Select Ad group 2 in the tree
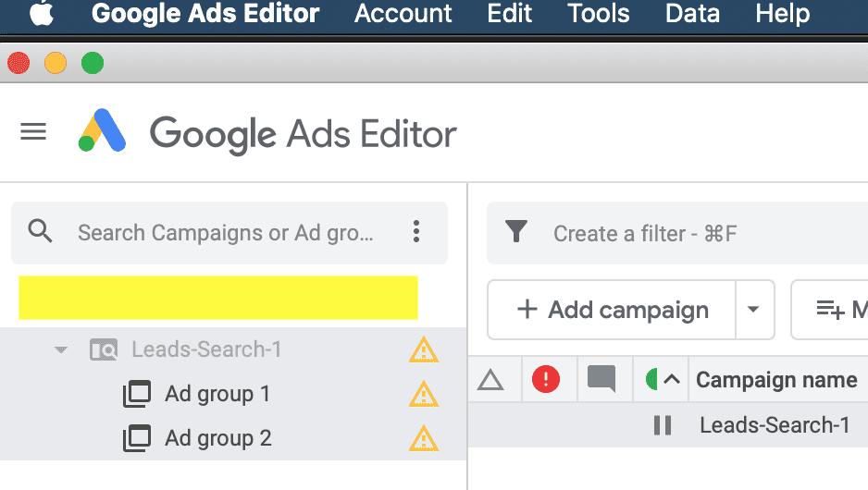 [218, 438]
